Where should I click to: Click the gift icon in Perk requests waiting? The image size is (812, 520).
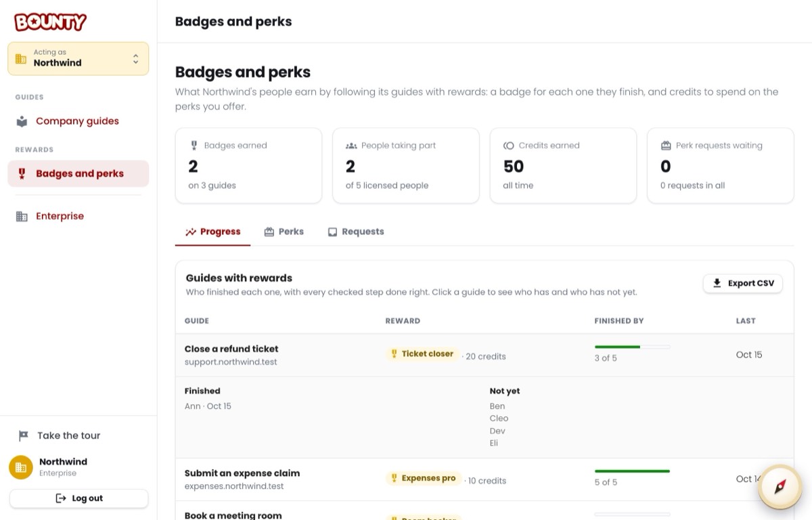pyautogui.click(x=666, y=146)
